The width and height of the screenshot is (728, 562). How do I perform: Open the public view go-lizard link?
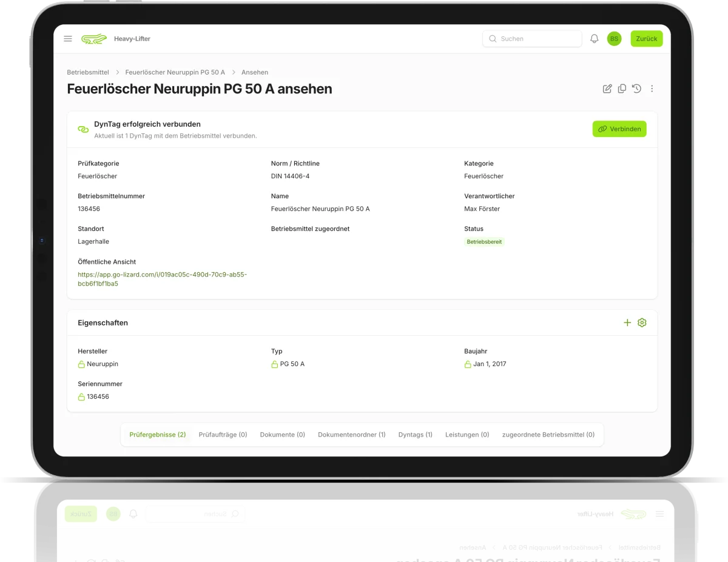[162, 279]
